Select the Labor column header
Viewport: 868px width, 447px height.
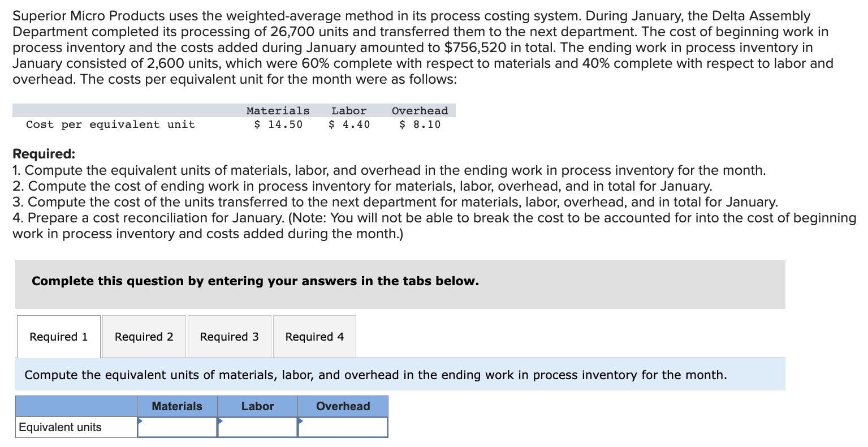coord(258,406)
